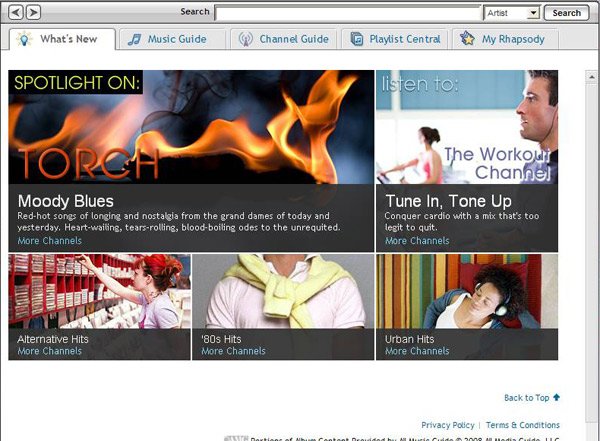The width and height of the screenshot is (600, 441).
Task: Open the Terms & Conditions link
Action: 523,425
